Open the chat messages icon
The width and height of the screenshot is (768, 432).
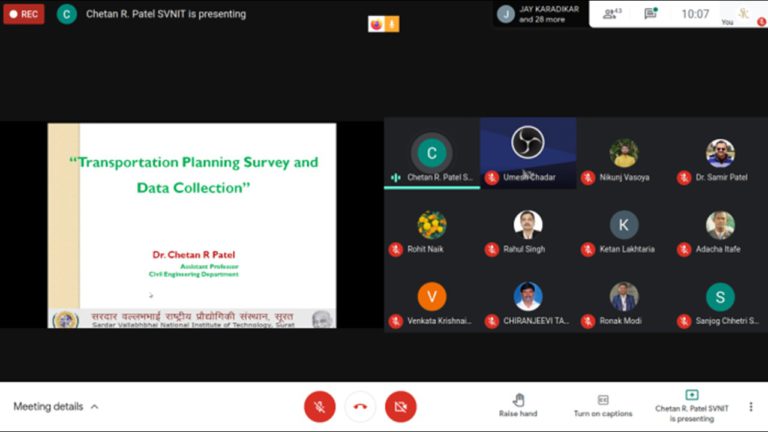click(650, 14)
